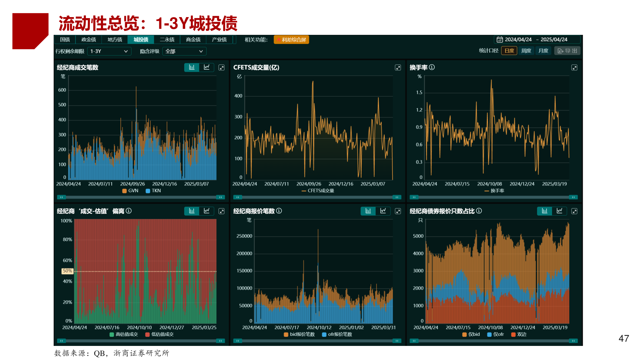Switch 经纪商报价笔数 chart to bar view
The height and width of the screenshot is (362, 644).
(x=368, y=211)
